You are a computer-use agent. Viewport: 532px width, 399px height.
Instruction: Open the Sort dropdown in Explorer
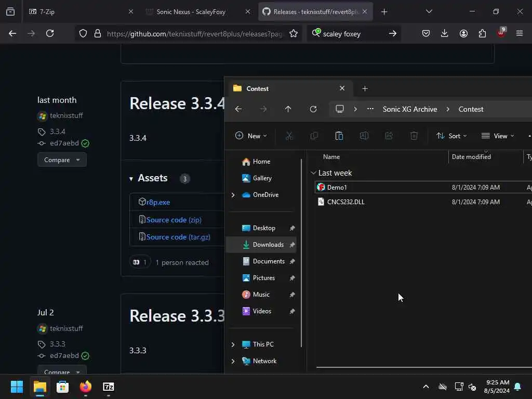(x=451, y=136)
